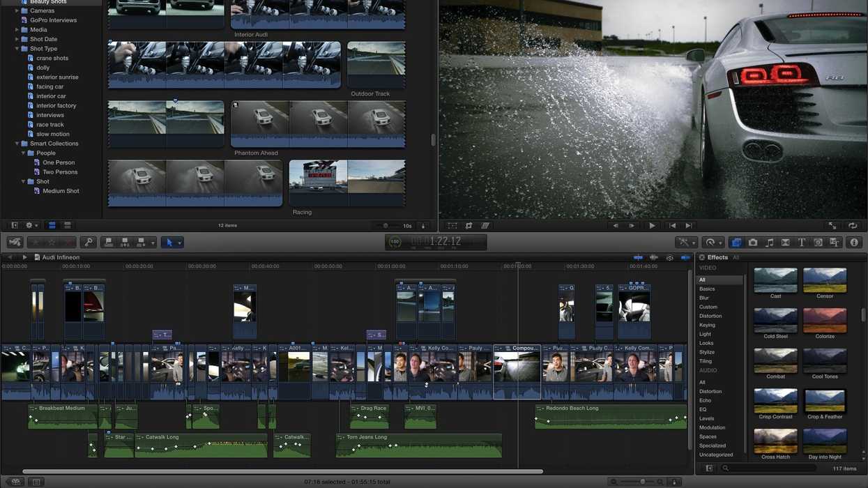
Task: Click the timeline history forward arrow
Action: [25, 258]
